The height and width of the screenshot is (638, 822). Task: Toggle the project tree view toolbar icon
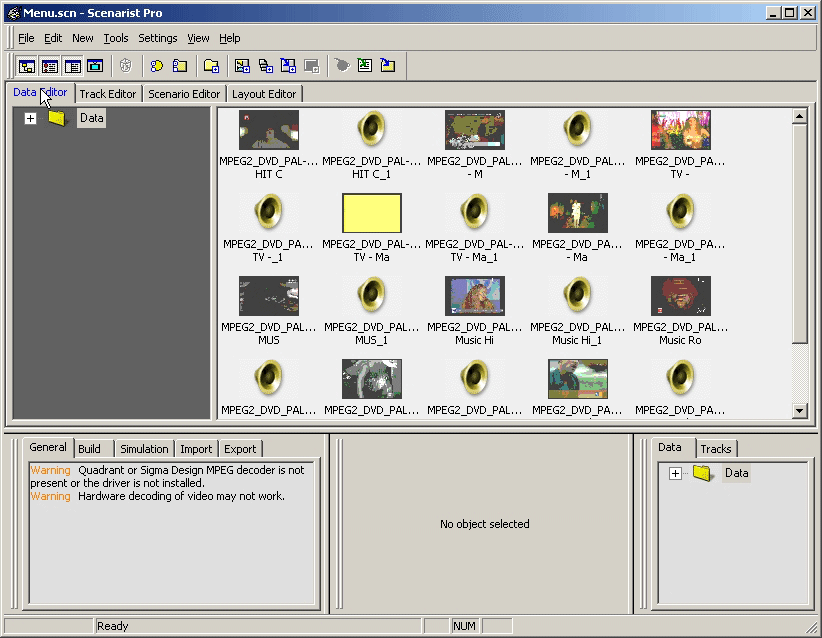click(x=27, y=66)
